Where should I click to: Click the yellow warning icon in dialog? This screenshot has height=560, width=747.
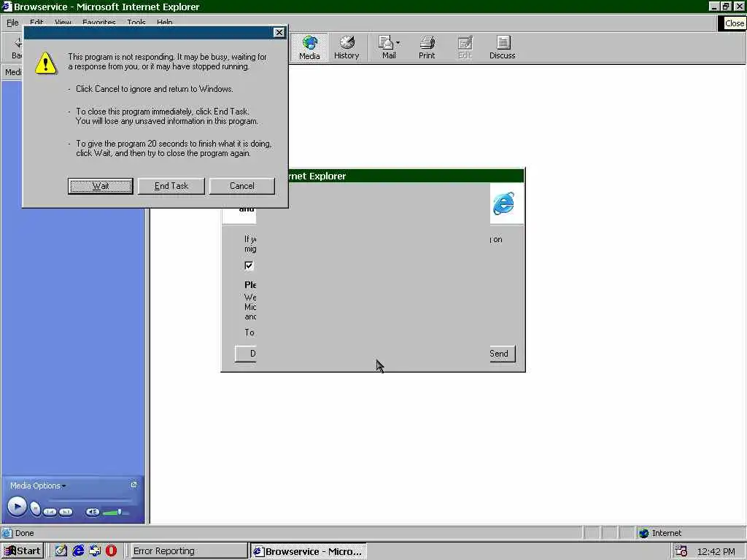point(46,63)
